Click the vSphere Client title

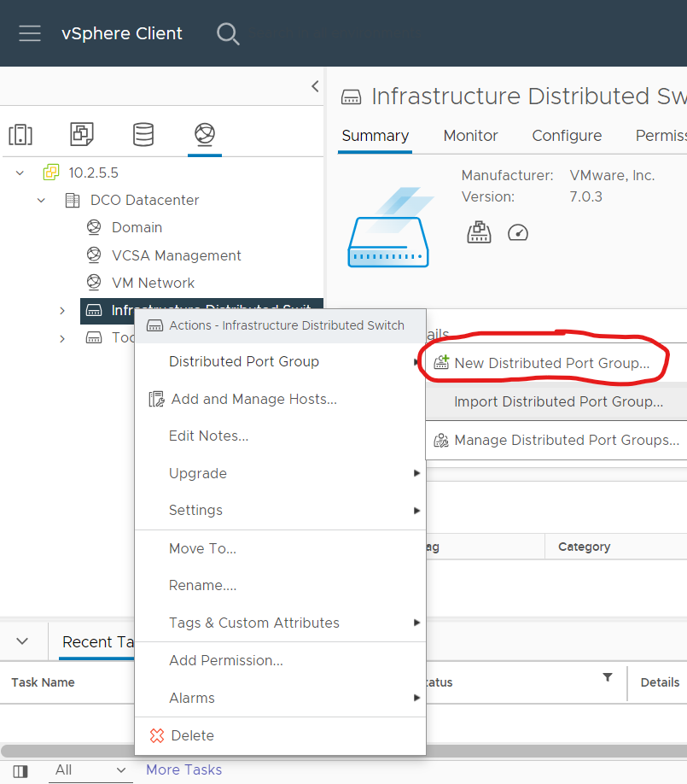(x=122, y=33)
